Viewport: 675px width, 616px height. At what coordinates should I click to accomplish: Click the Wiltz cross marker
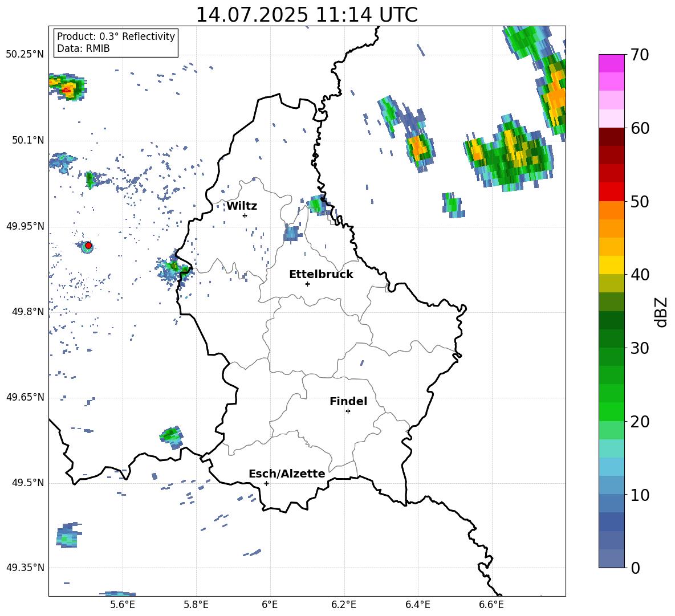click(x=245, y=215)
